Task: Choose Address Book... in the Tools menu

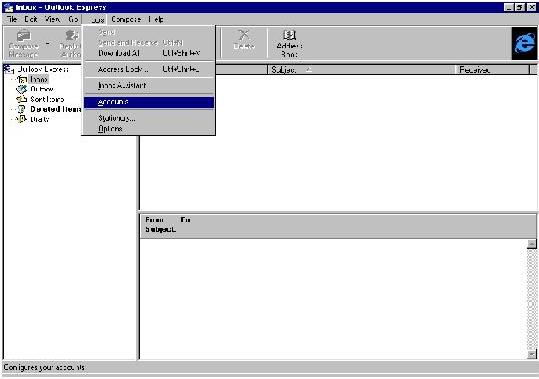Action: [148, 69]
